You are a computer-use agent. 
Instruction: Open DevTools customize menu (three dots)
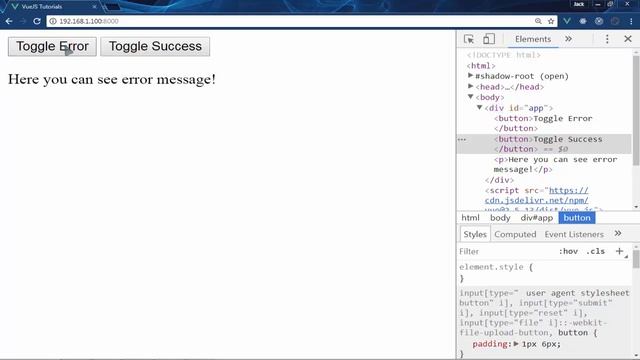point(607,39)
